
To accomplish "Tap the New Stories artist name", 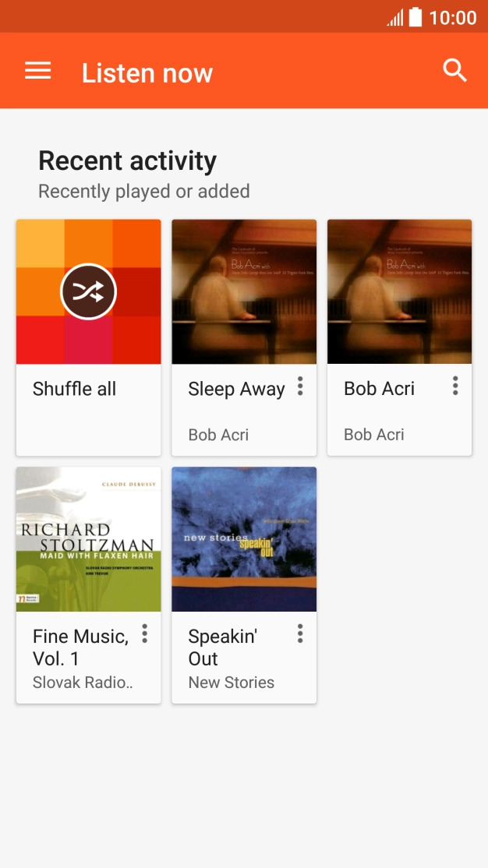I will click(x=231, y=683).
